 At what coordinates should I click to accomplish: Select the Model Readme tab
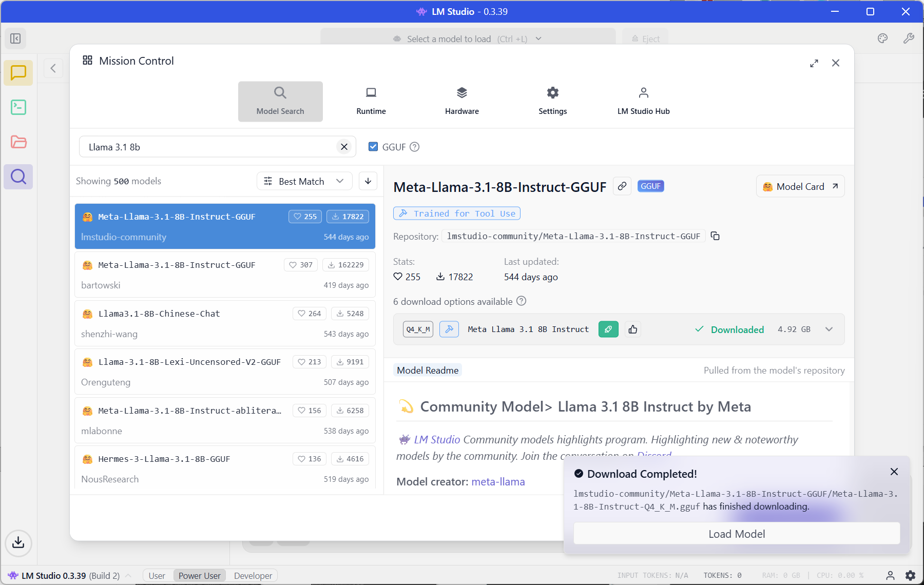428,370
